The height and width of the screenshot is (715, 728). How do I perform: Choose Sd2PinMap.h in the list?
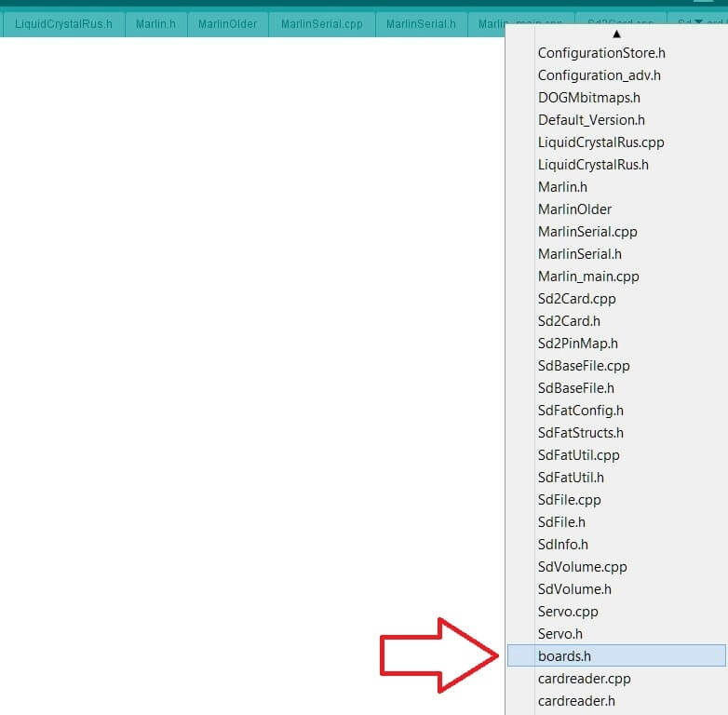[577, 344]
